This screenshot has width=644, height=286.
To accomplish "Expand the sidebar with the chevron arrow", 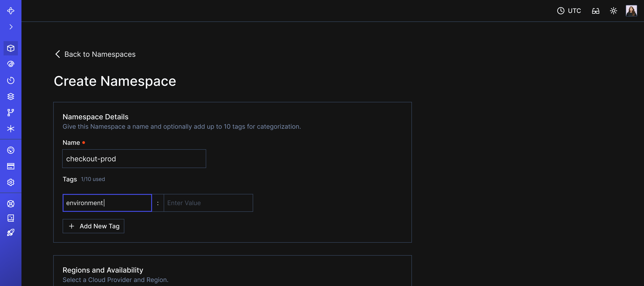I will 11,27.
